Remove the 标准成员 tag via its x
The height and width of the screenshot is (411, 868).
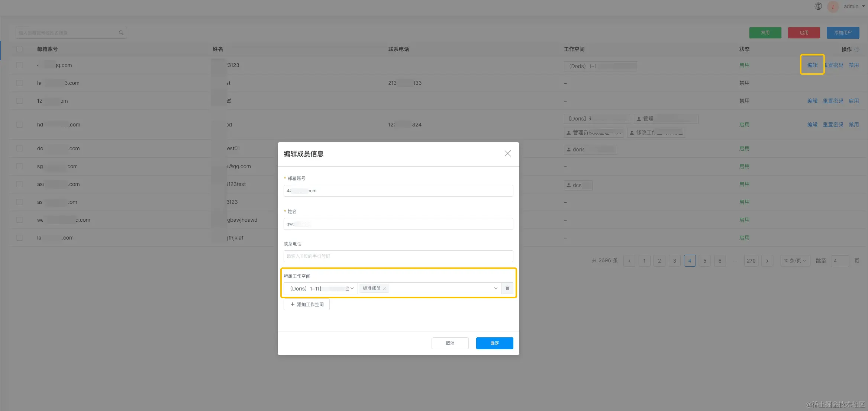pos(385,289)
